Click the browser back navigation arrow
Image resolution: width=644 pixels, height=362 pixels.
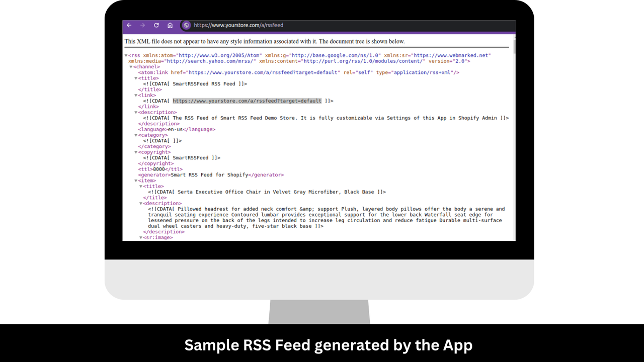(129, 25)
